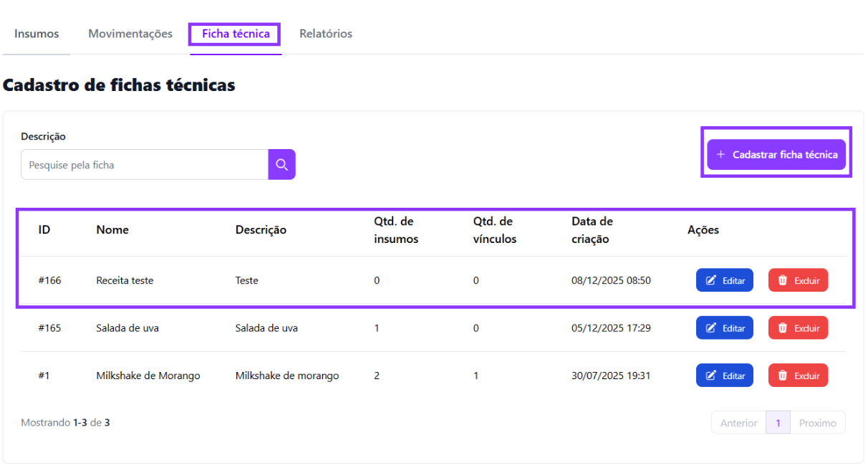Click the Nome column header
868x468 pixels.
(112, 230)
